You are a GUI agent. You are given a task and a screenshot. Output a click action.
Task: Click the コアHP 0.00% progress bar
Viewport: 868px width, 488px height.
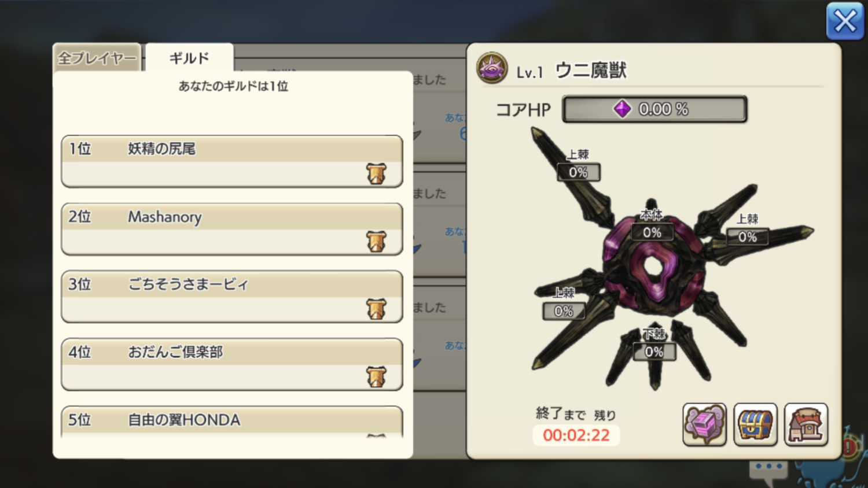pos(655,109)
